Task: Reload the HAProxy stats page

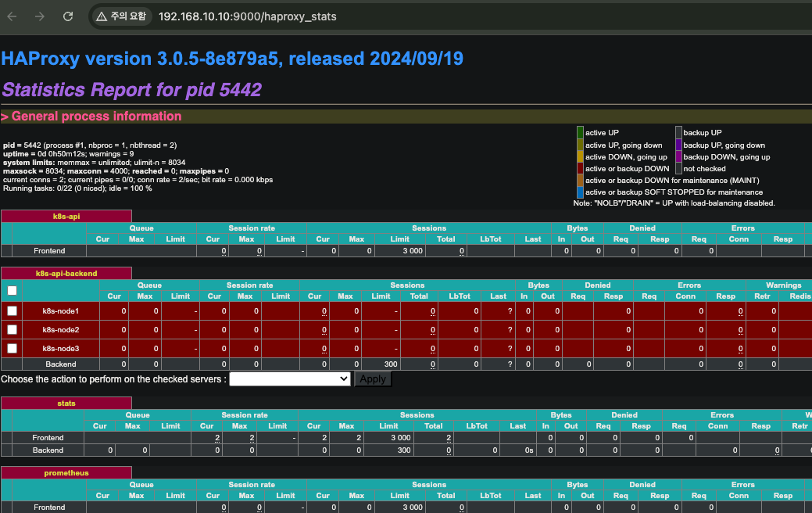Action: tap(68, 16)
